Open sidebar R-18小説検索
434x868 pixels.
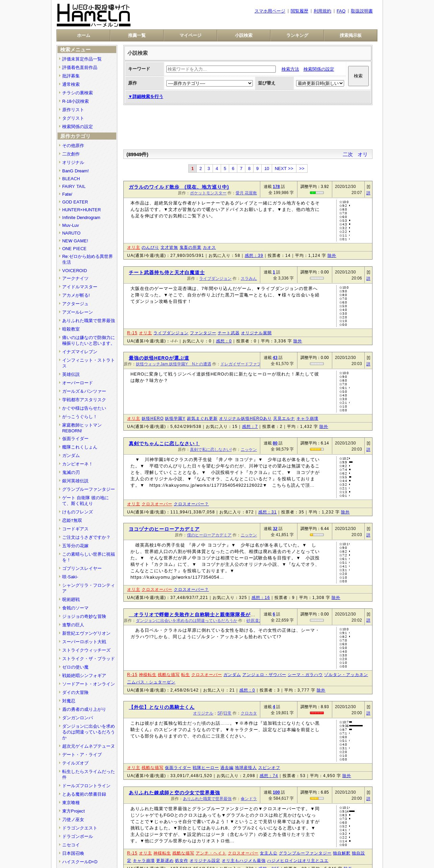click(75, 101)
